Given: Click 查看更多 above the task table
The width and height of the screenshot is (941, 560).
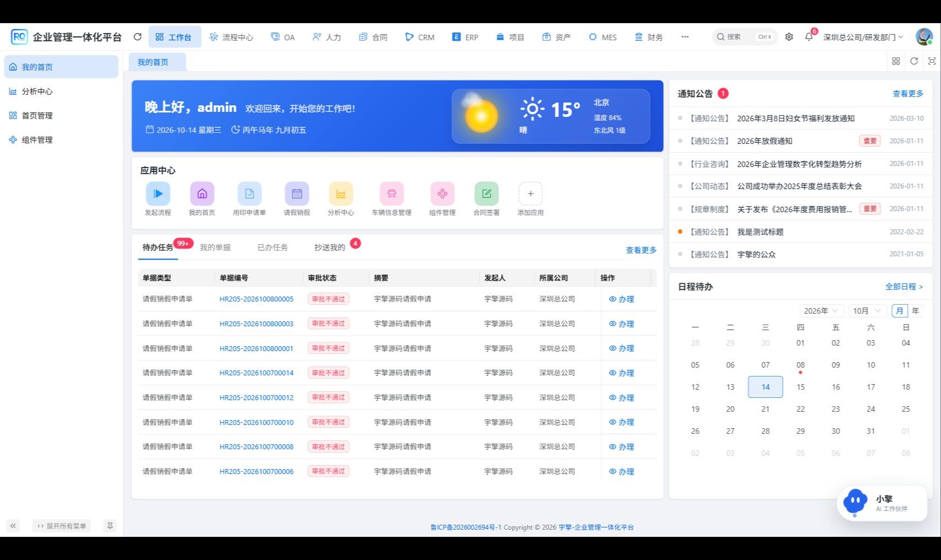Looking at the screenshot, I should click(x=641, y=250).
